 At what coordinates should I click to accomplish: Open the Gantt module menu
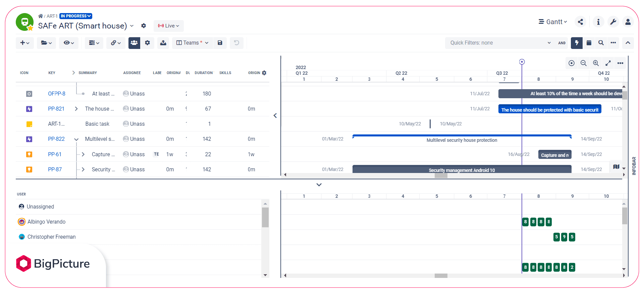pyautogui.click(x=553, y=22)
